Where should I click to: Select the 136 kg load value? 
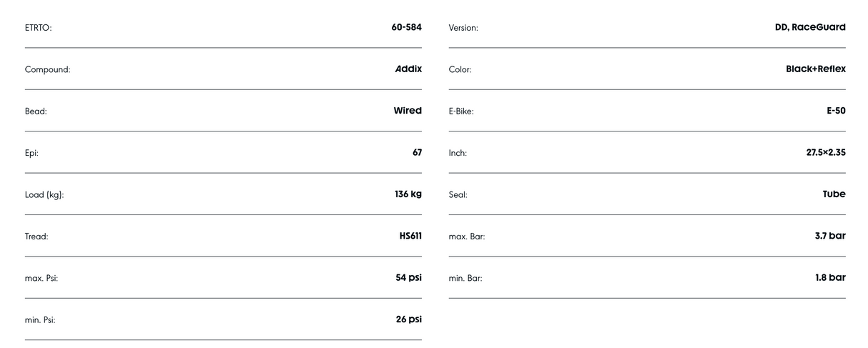pyautogui.click(x=408, y=194)
